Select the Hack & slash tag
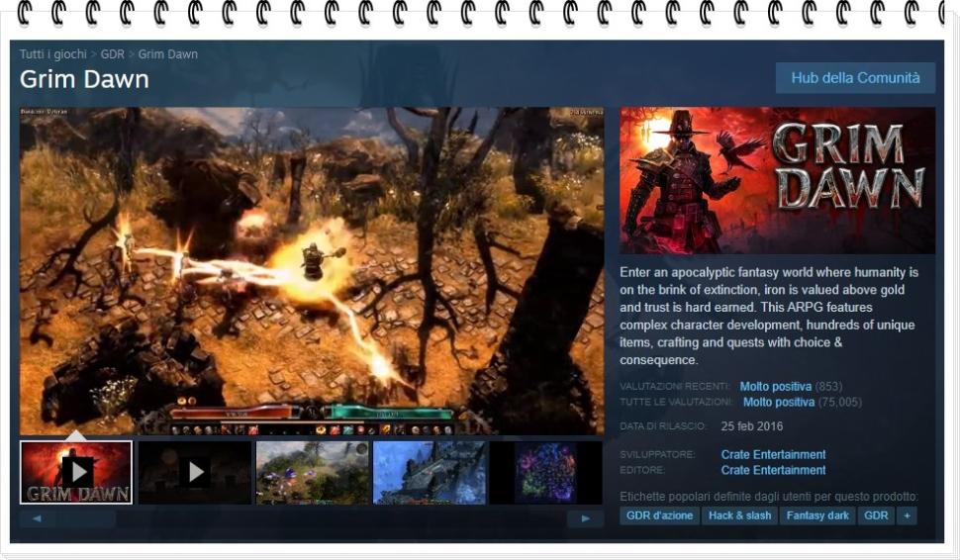This screenshot has height=560, width=960. click(x=739, y=515)
